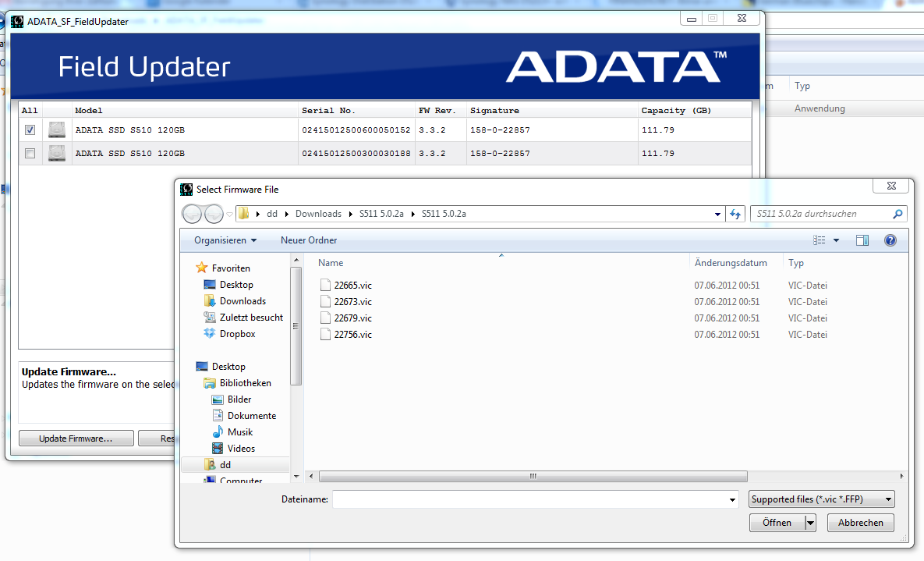
Task: Click the 22679.vic file icon
Action: pos(325,318)
